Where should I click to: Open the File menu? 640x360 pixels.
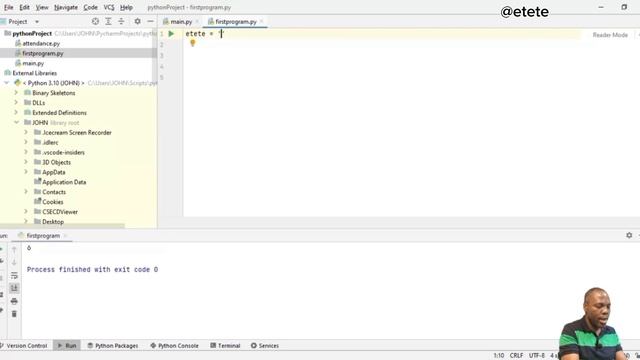point(9,7)
